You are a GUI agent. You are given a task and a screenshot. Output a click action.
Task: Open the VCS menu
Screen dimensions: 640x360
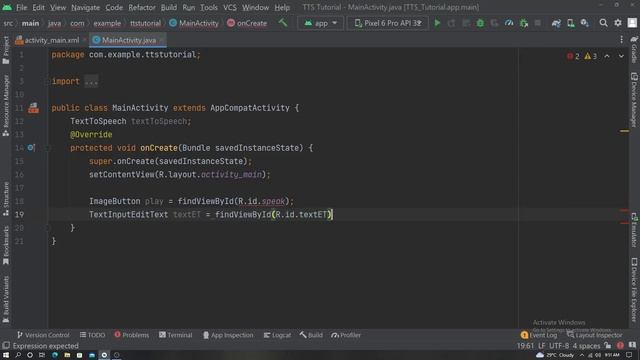tap(229, 7)
